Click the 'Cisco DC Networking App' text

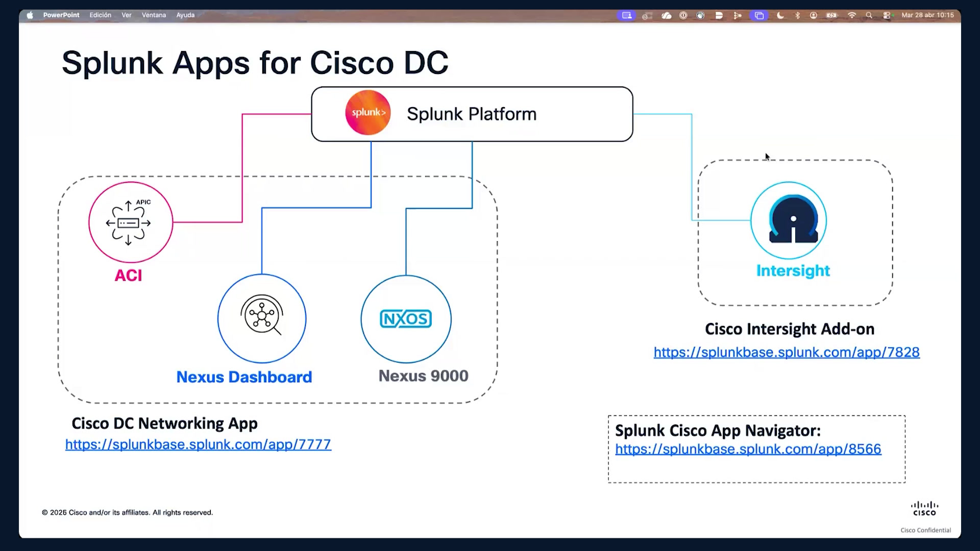164,423
